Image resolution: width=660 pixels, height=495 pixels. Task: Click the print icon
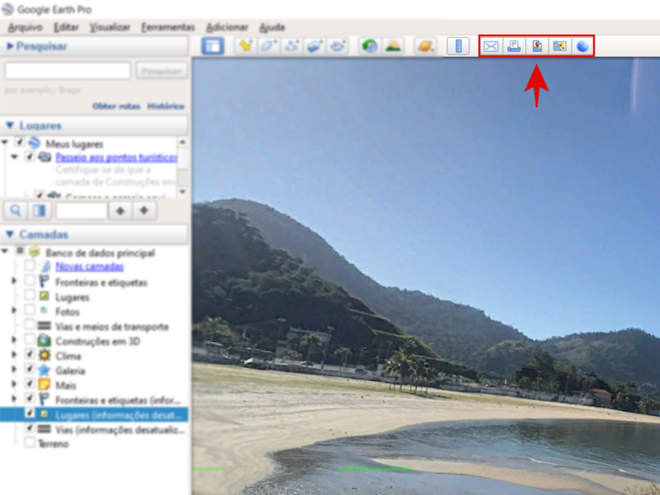[514, 46]
